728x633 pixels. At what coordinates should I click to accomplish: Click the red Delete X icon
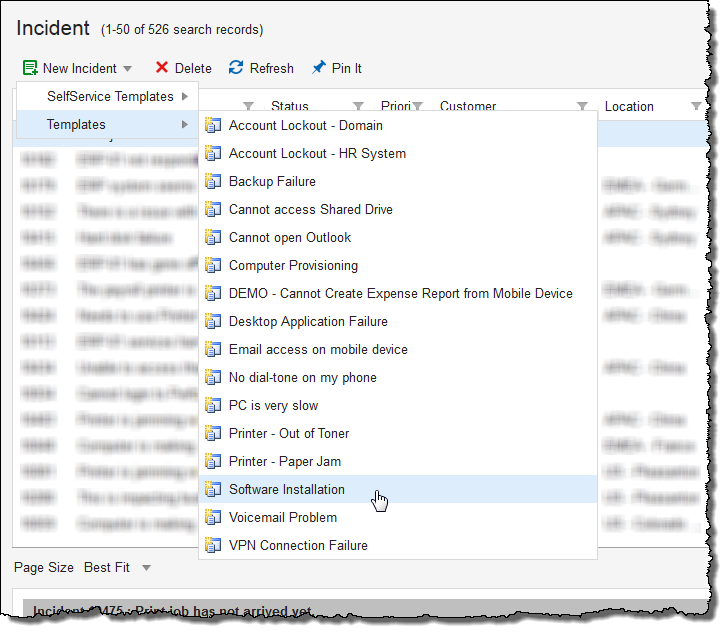162,68
